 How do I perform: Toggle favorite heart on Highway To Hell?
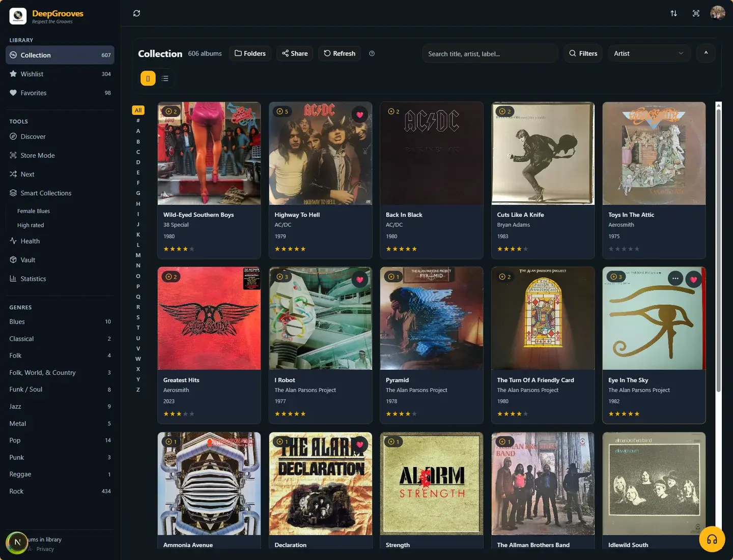click(x=360, y=114)
